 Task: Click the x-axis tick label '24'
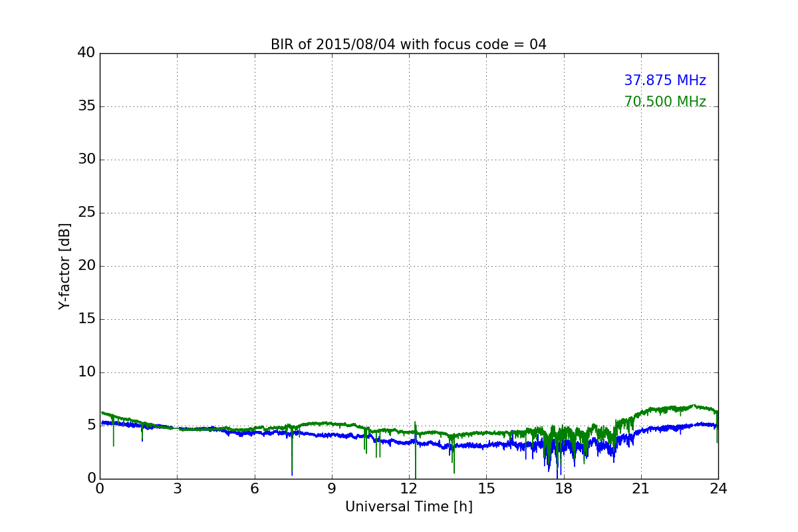pyautogui.click(x=718, y=489)
